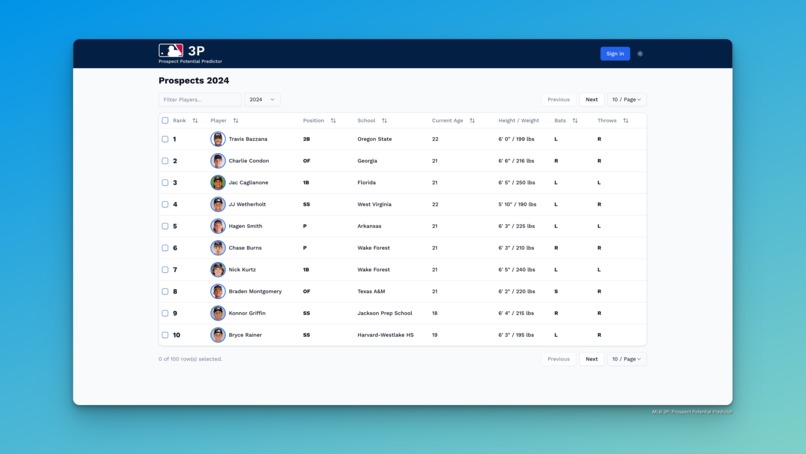Sort by Position column arrows
Image resolution: width=806 pixels, height=454 pixels.
coord(333,120)
